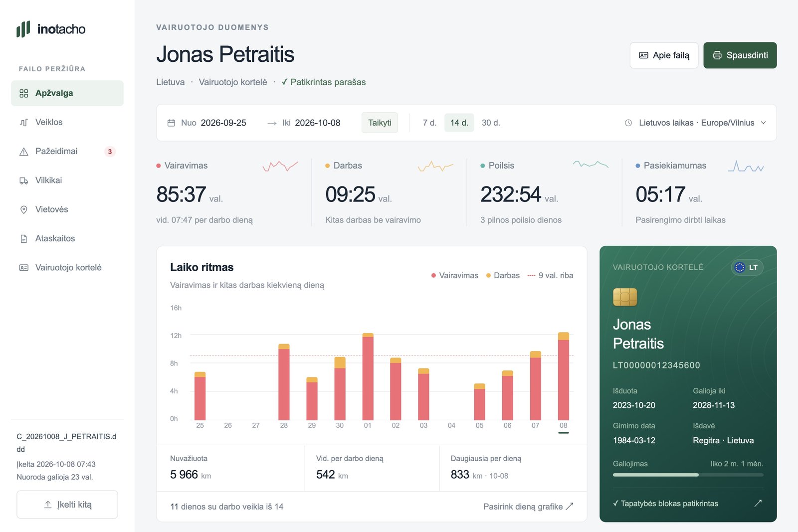Click the Vilkikai truck icon
This screenshot has height=532, width=798.
(23, 180)
